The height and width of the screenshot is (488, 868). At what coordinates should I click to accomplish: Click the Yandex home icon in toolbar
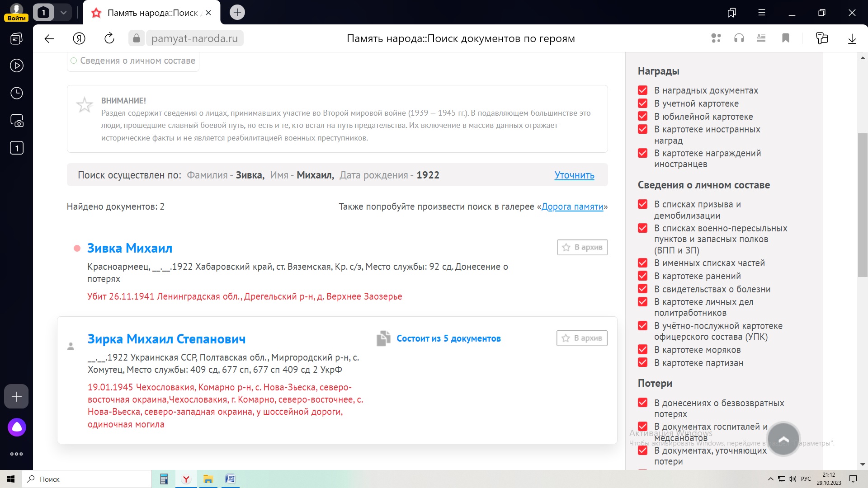(x=79, y=38)
